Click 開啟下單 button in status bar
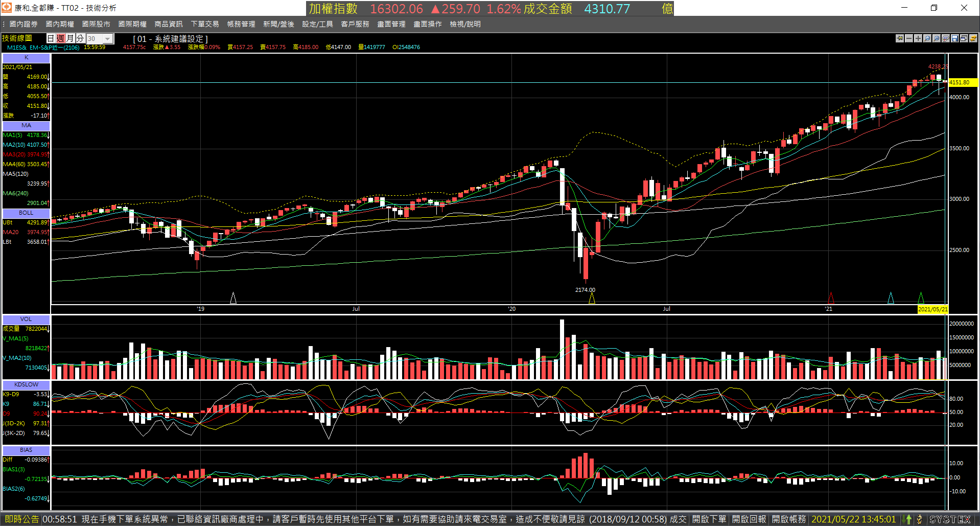 pyautogui.click(x=709, y=519)
